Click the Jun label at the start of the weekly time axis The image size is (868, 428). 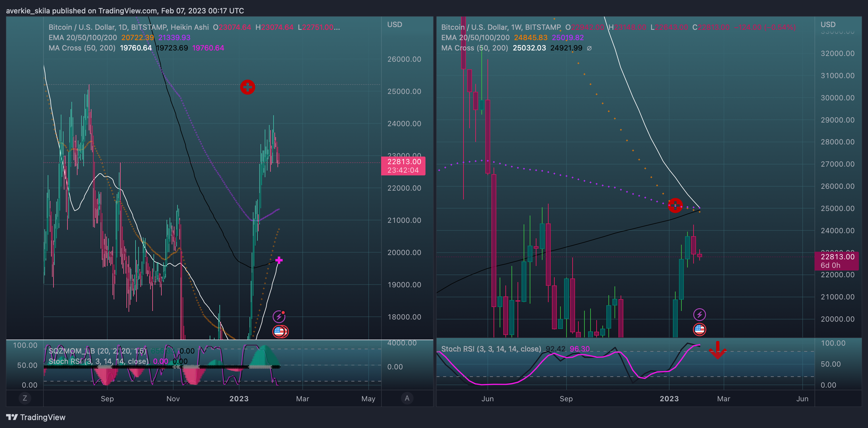[x=487, y=399]
